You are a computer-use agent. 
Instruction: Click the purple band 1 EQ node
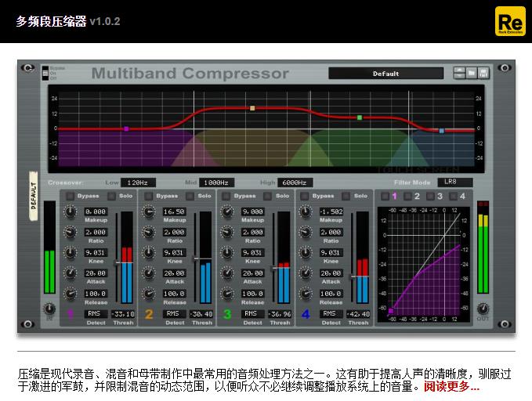point(127,128)
